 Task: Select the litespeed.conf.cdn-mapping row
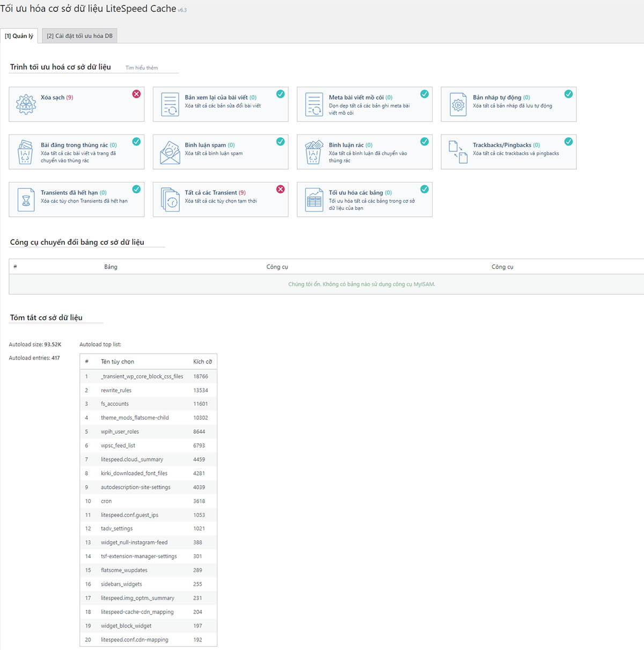pos(149,640)
